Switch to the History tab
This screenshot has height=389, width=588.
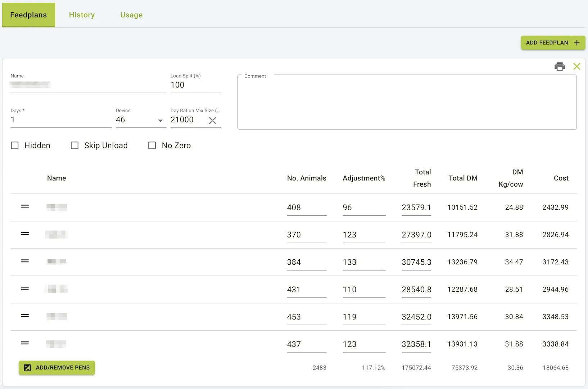(x=82, y=15)
